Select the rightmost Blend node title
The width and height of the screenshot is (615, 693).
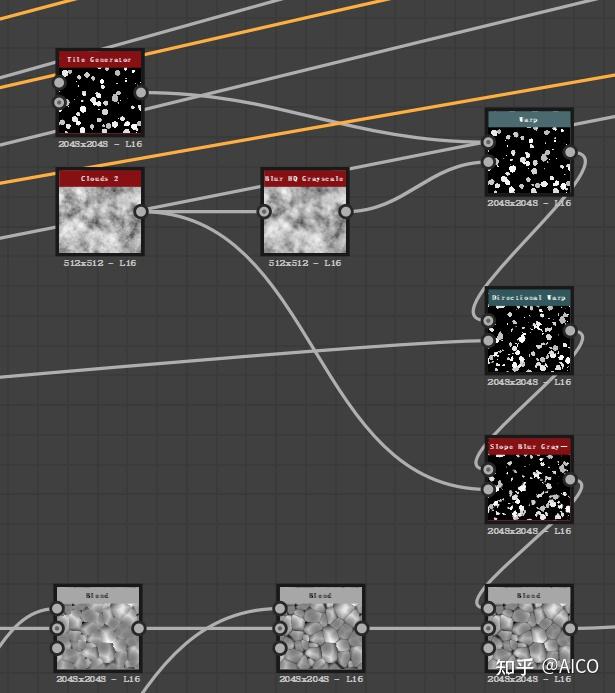pos(529,595)
